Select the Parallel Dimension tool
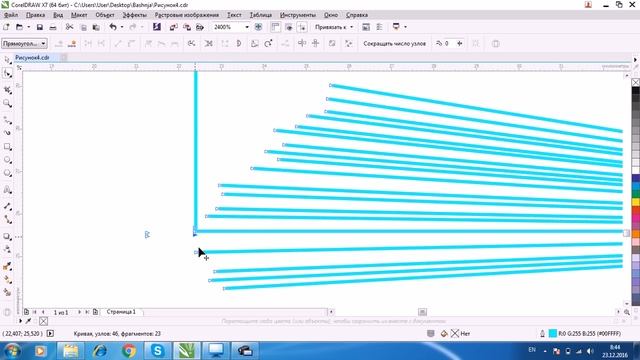The width and height of the screenshot is (640, 360). [7, 206]
